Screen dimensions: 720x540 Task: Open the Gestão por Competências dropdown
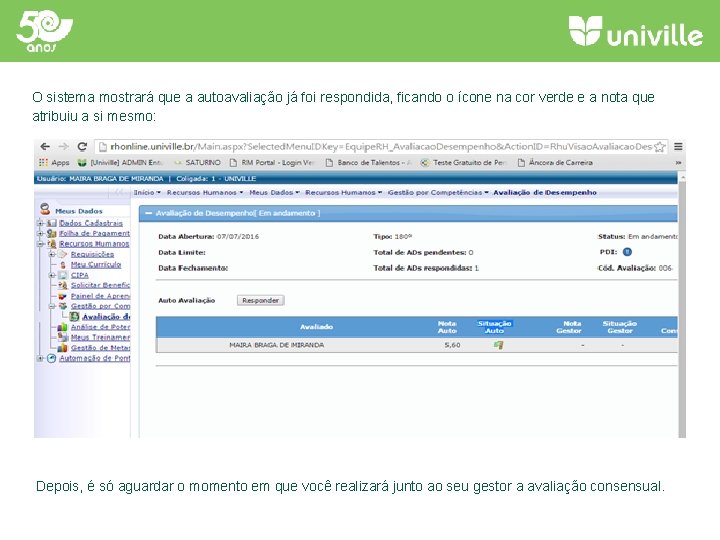coord(438,192)
